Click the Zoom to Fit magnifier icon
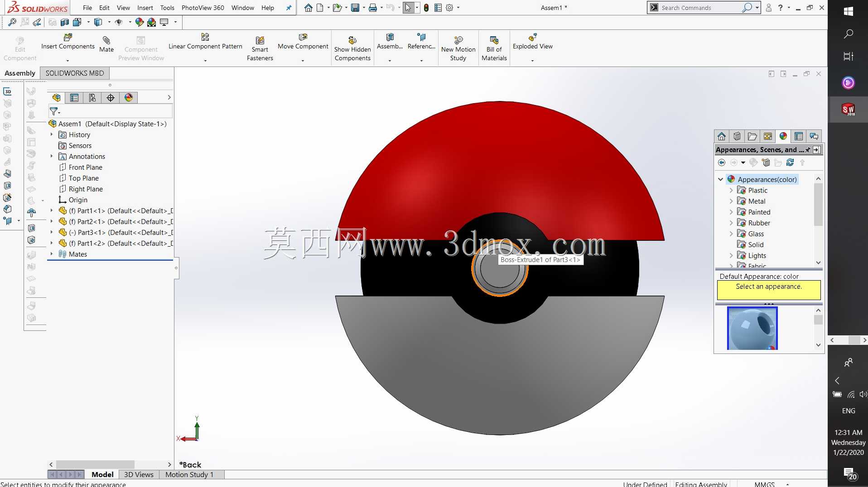 click(x=12, y=22)
